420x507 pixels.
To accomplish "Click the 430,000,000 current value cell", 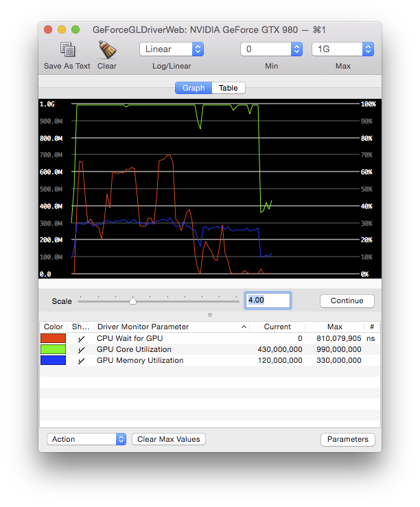I will pyautogui.click(x=280, y=349).
